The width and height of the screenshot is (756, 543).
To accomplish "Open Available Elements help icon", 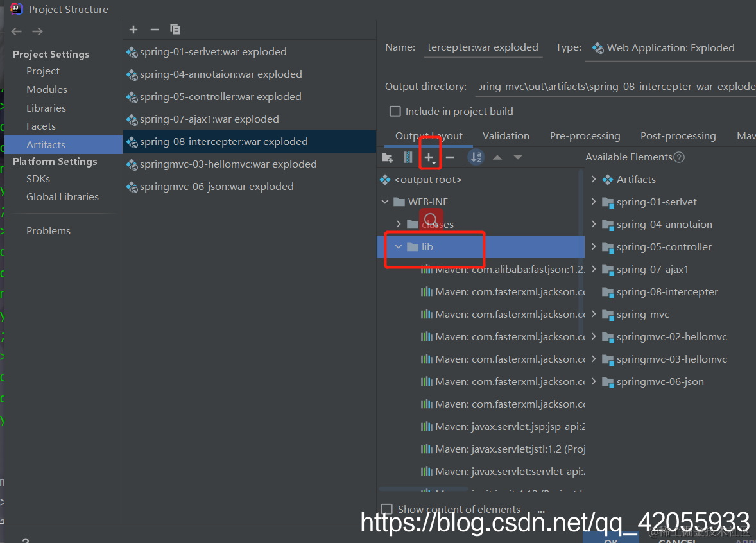I will [679, 157].
